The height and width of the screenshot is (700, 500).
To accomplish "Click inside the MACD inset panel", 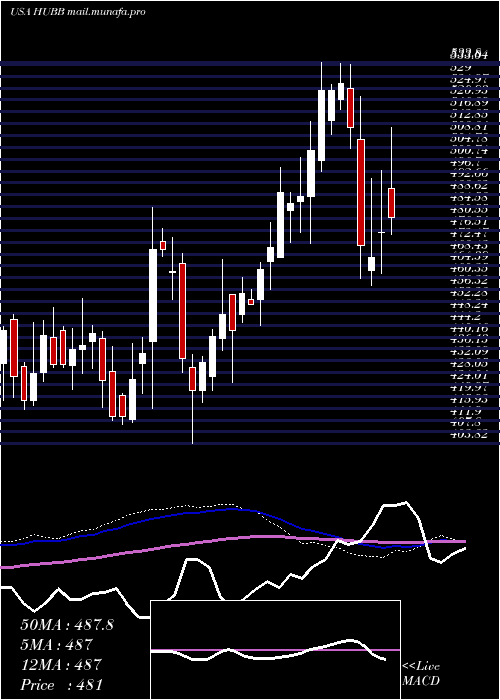I will pos(275,650).
